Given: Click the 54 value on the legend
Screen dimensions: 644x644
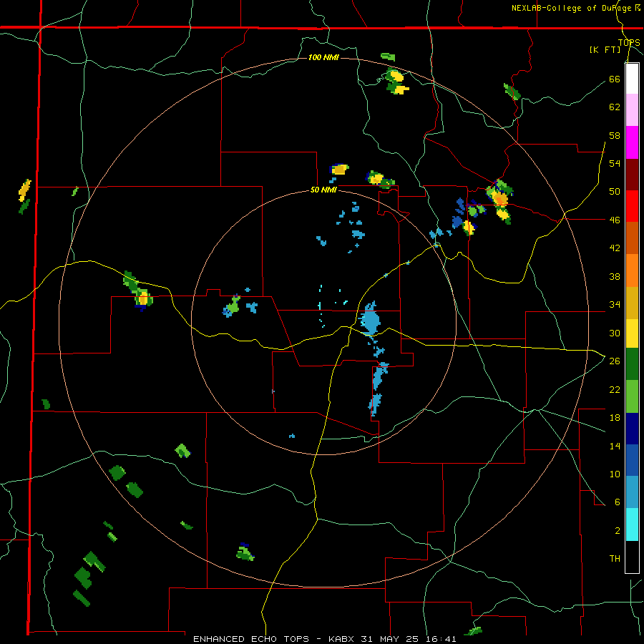Looking at the screenshot, I should click(615, 163).
